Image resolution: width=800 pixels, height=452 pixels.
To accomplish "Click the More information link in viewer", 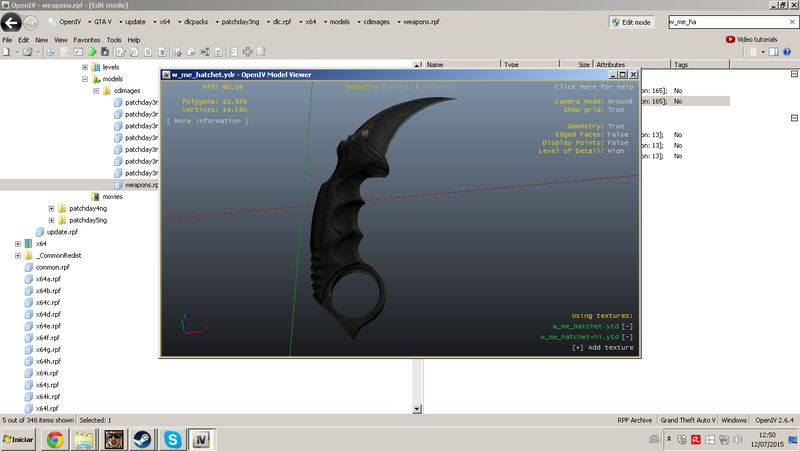I will 208,120.
